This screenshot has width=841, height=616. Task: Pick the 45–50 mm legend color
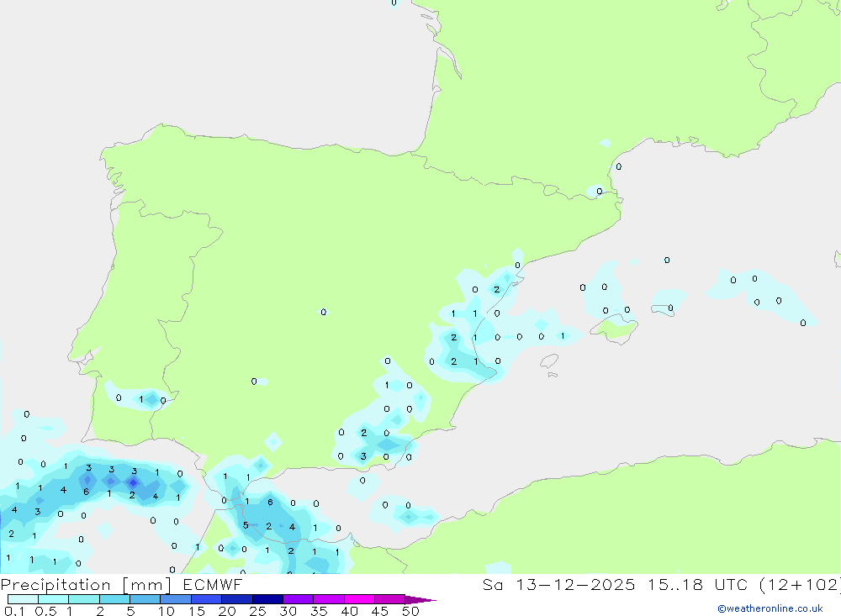point(389,599)
